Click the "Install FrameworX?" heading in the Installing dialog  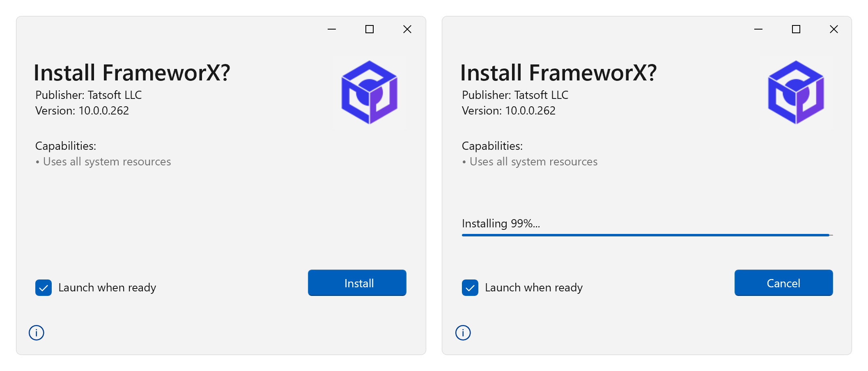(558, 73)
